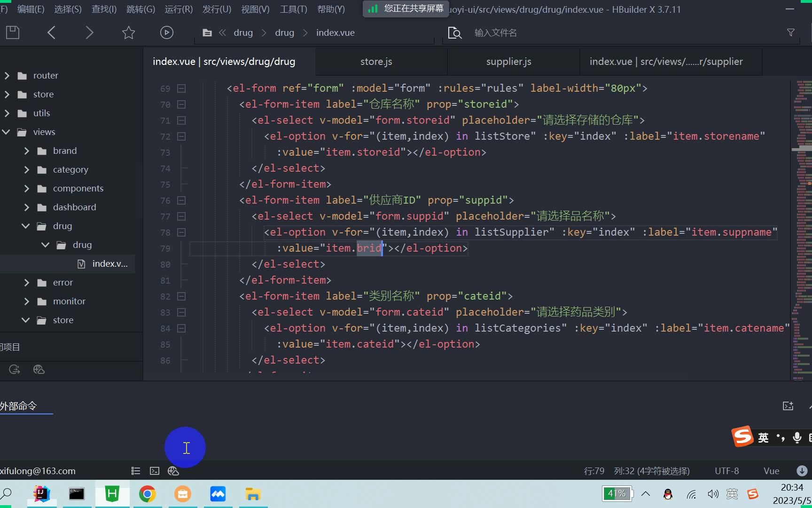Collapse code fold at line 72
The height and width of the screenshot is (508, 812).
pyautogui.click(x=181, y=136)
